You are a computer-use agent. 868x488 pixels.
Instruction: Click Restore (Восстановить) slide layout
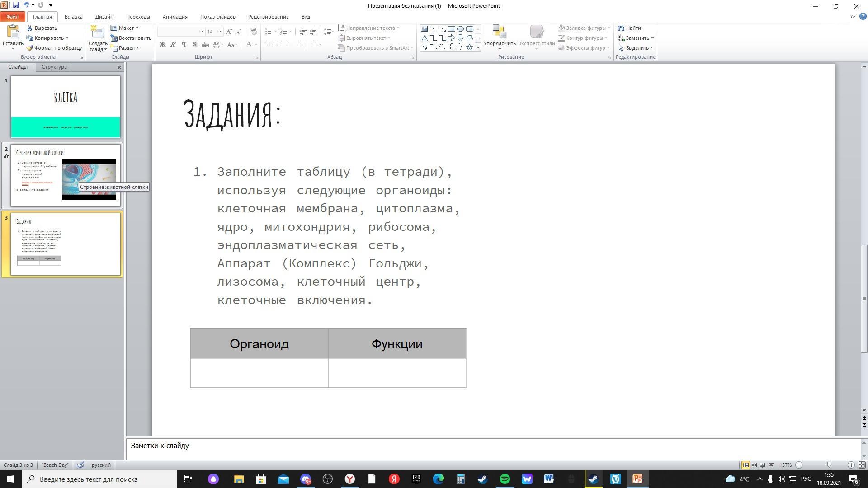click(131, 38)
